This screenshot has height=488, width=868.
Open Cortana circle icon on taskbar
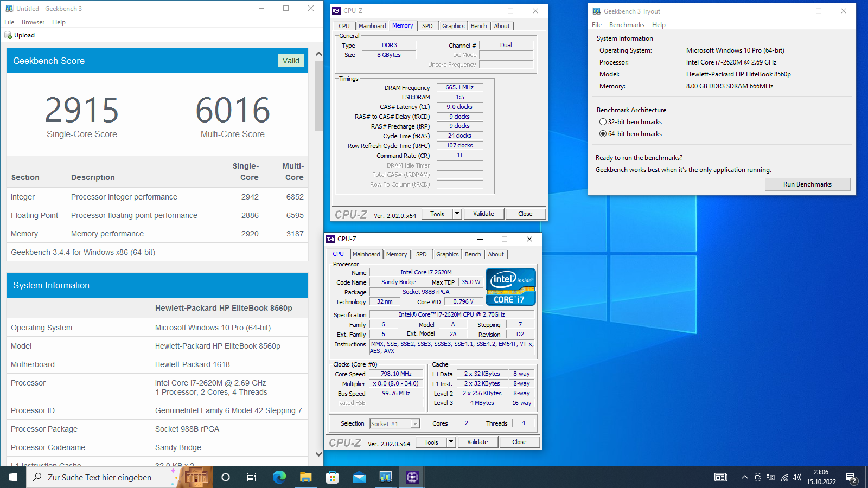(226, 477)
